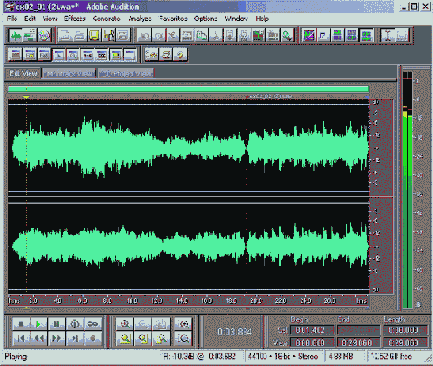Zoom out vertically
This screenshot has width=433, height=366.
183,339
